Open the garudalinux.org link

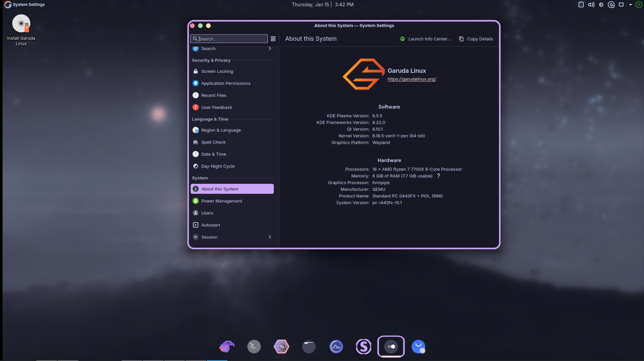(x=411, y=79)
